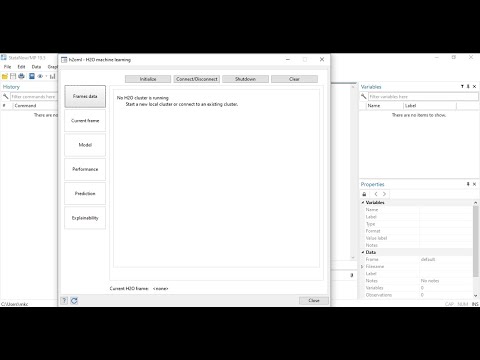Click the help question mark icon in dialog
Screen dimensions: 480x360
point(64,301)
